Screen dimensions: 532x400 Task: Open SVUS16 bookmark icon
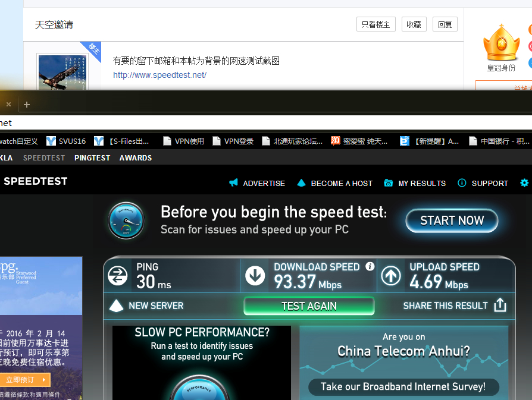(x=51, y=141)
